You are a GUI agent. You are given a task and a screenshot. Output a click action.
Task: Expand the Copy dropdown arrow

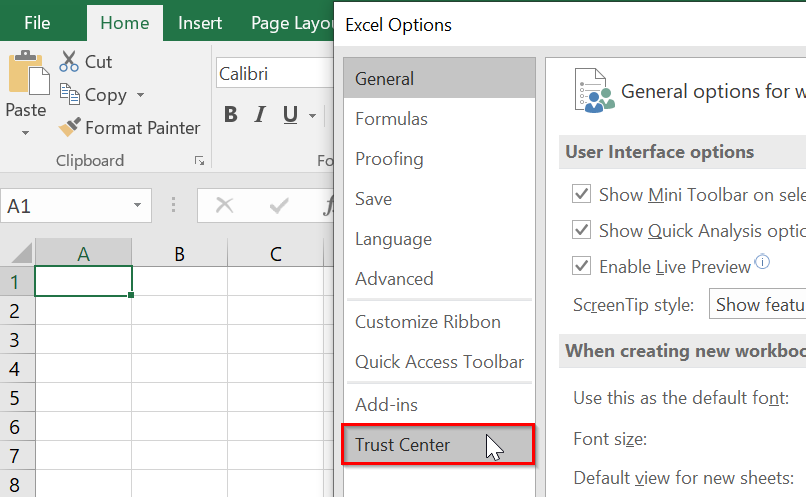[x=140, y=95]
